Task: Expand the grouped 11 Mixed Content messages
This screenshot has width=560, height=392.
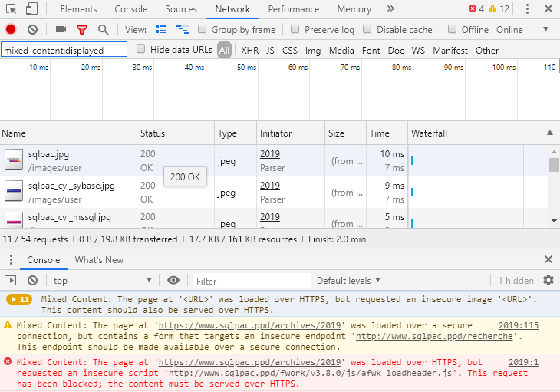Action: (19, 299)
